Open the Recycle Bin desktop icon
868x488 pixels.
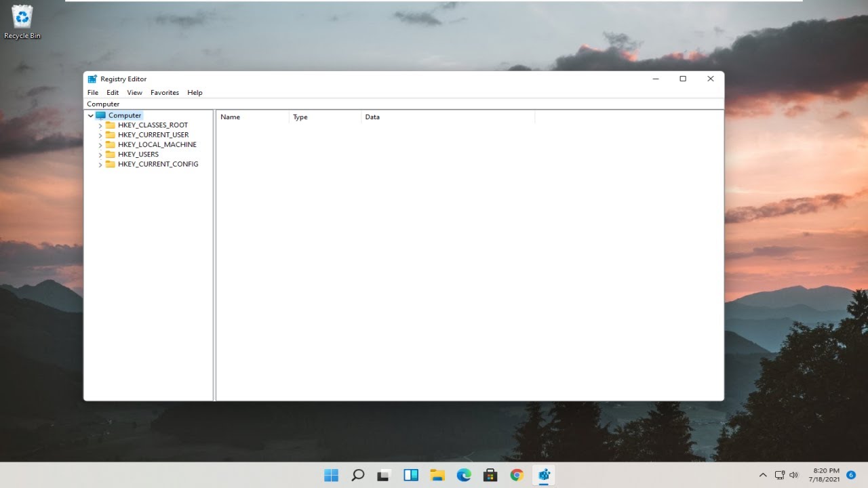[x=22, y=22]
